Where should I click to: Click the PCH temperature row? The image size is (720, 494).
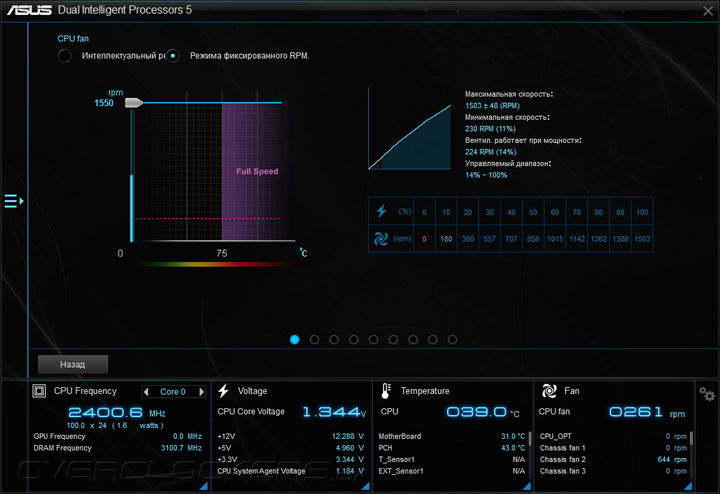click(452, 448)
